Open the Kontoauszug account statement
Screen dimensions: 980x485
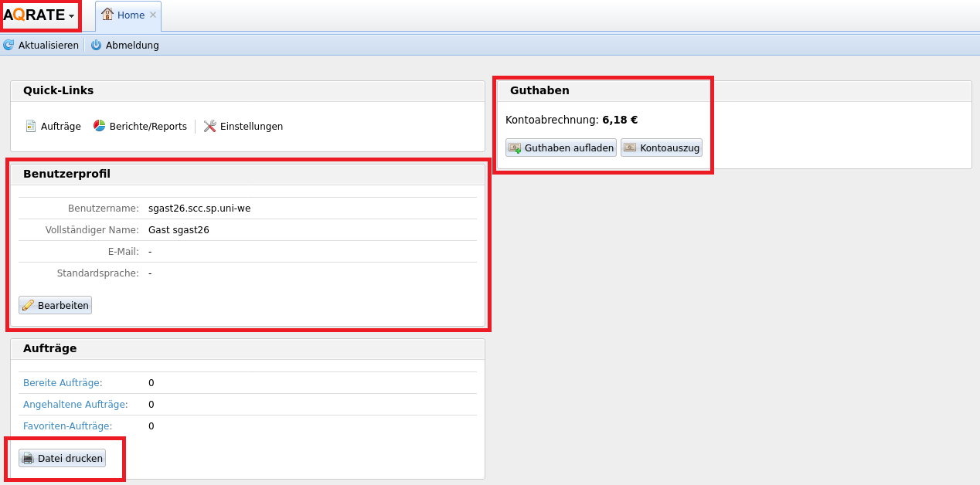(x=662, y=148)
